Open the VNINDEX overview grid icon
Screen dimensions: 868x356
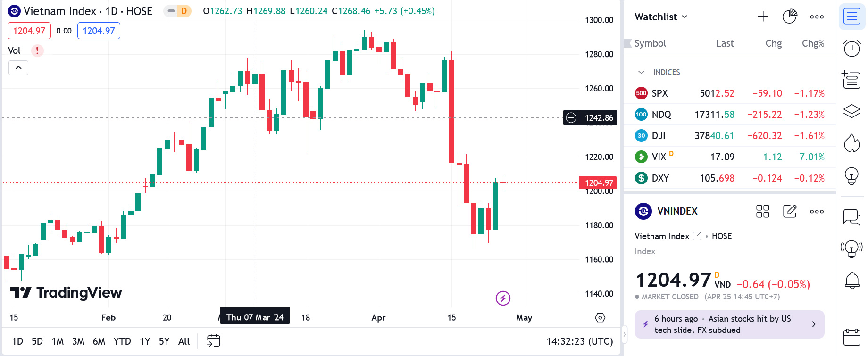pos(762,212)
